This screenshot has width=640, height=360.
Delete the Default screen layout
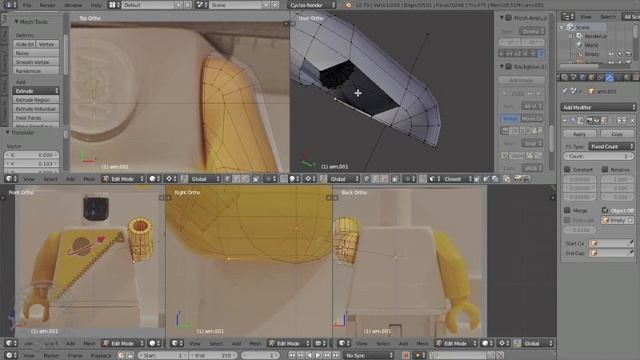(x=188, y=5)
